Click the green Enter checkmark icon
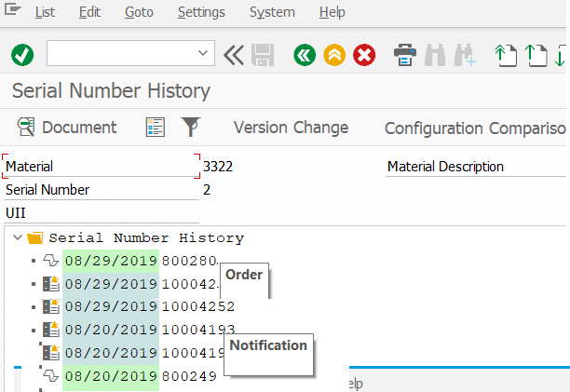This screenshot has height=392, width=570. (22, 55)
